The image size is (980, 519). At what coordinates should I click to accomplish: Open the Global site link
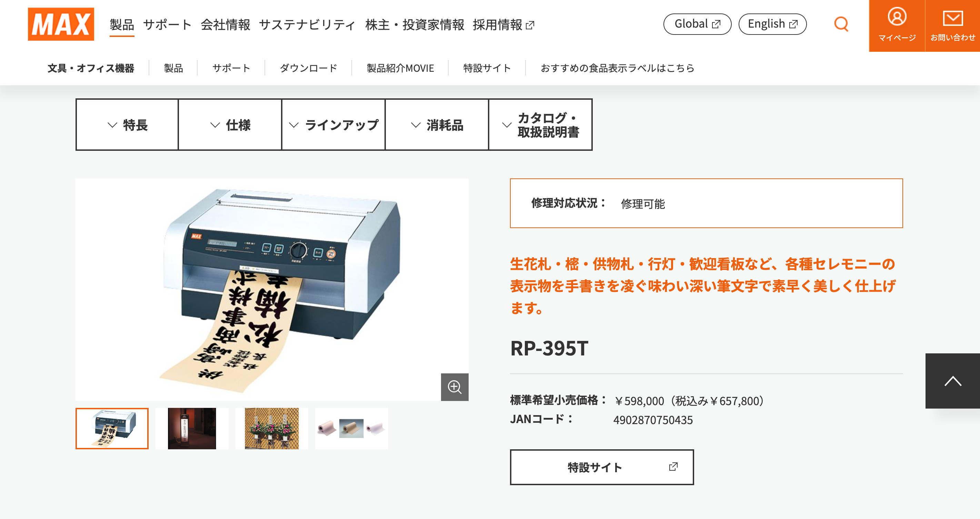tap(697, 24)
